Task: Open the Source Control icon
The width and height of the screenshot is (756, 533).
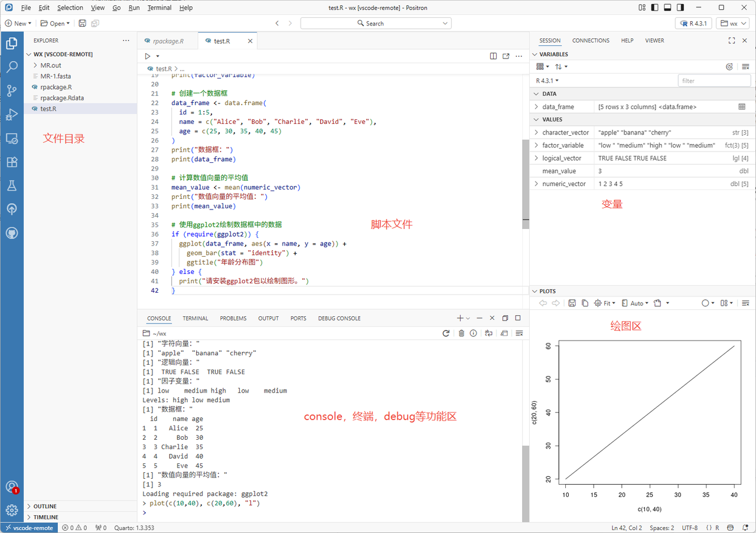Action: pos(12,90)
